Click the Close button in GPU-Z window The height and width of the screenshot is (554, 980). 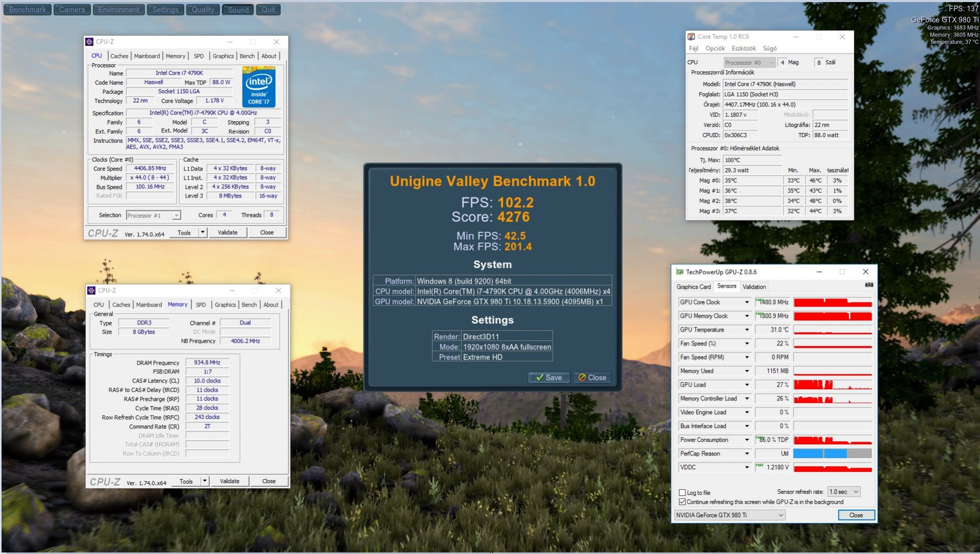[856, 515]
